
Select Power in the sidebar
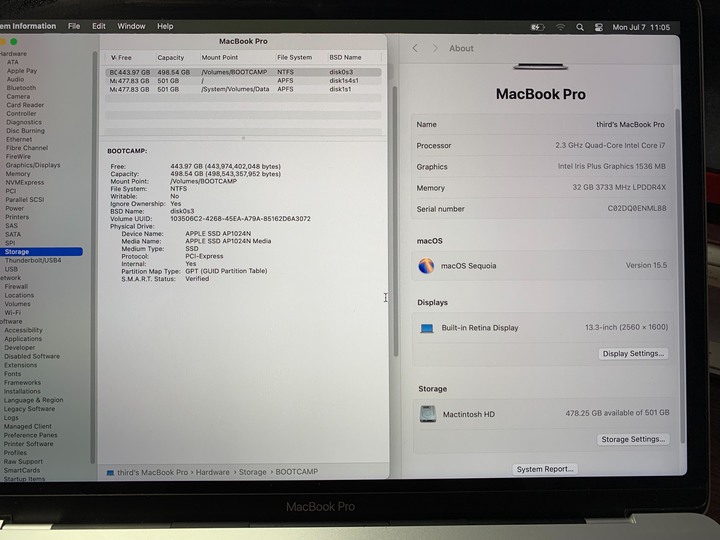[15, 208]
